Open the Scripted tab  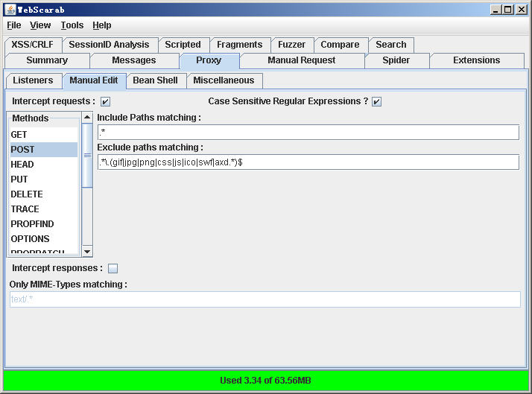click(x=183, y=45)
